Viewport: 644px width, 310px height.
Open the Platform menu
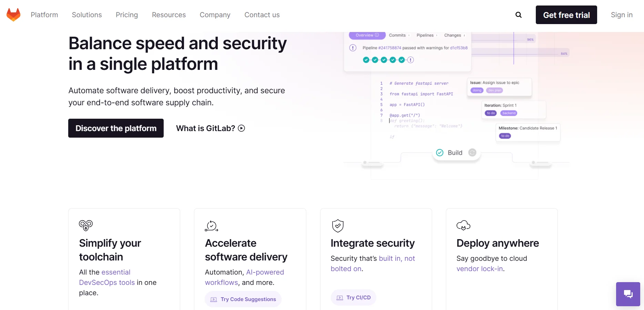[x=44, y=15]
